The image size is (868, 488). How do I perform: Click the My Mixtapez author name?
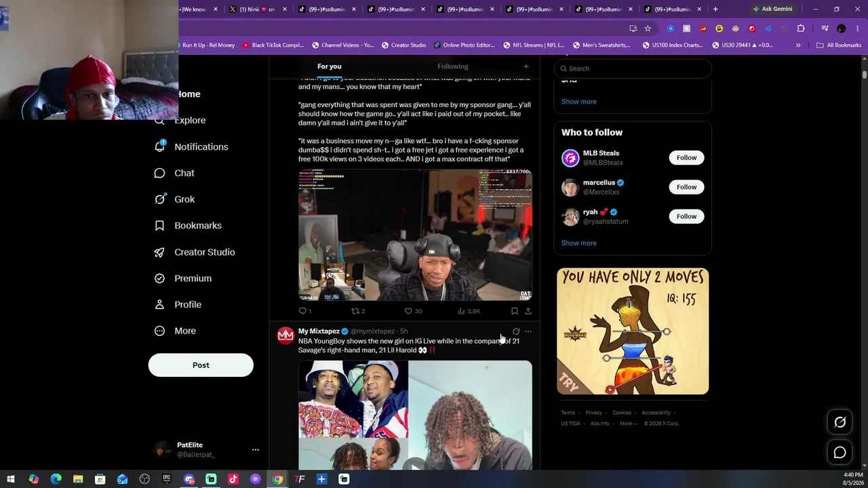[319, 331]
